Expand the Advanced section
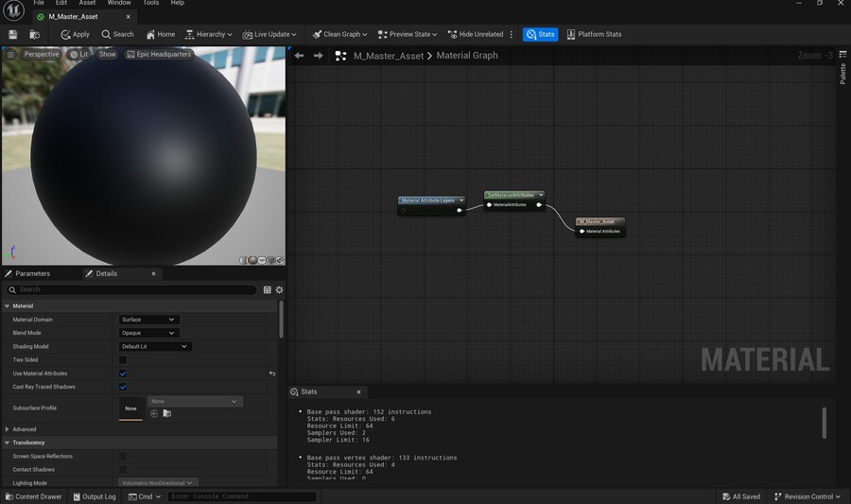Image resolution: width=851 pixels, height=504 pixels. (x=8, y=429)
